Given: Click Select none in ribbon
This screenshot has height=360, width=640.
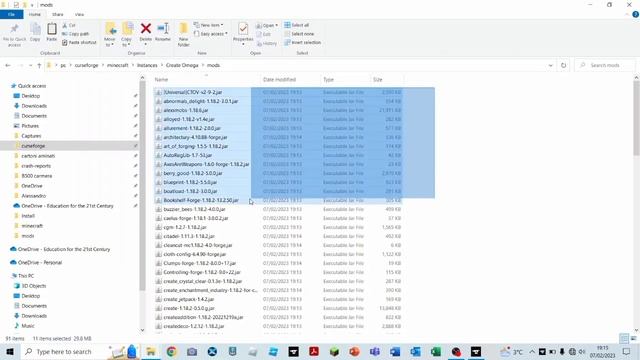Looking at the screenshot, I should pyautogui.click(x=299, y=34).
